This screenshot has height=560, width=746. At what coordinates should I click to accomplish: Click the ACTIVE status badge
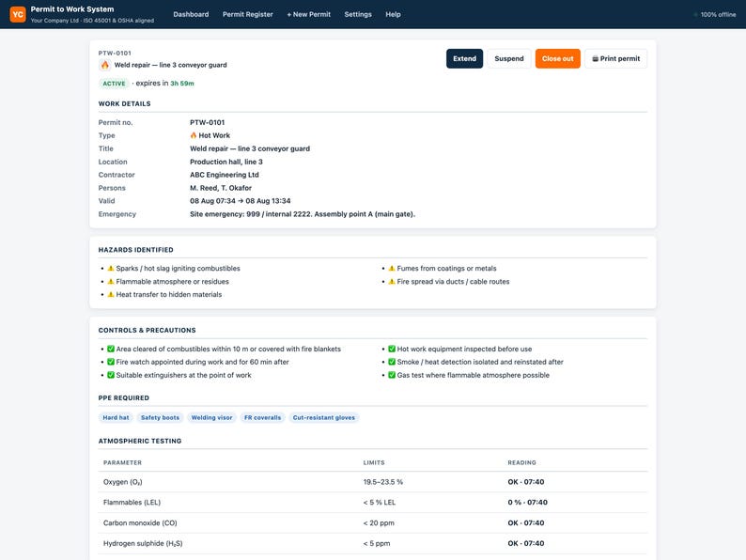click(x=114, y=84)
